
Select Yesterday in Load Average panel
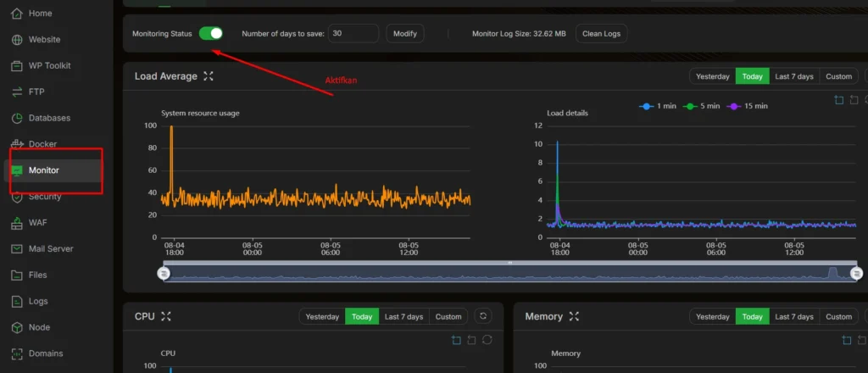point(712,76)
